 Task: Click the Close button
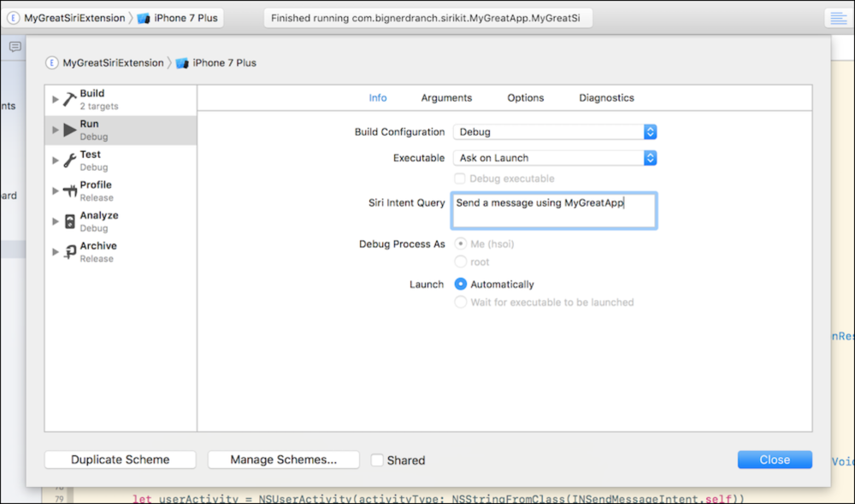pyautogui.click(x=775, y=460)
